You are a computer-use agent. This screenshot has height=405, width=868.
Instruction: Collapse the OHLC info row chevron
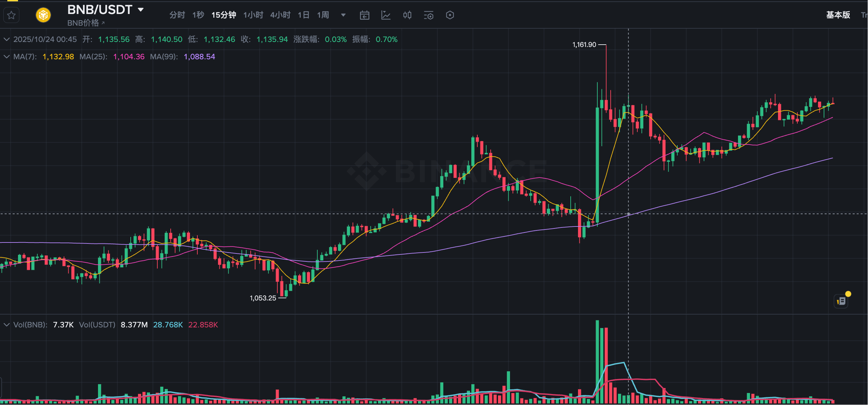click(x=6, y=39)
